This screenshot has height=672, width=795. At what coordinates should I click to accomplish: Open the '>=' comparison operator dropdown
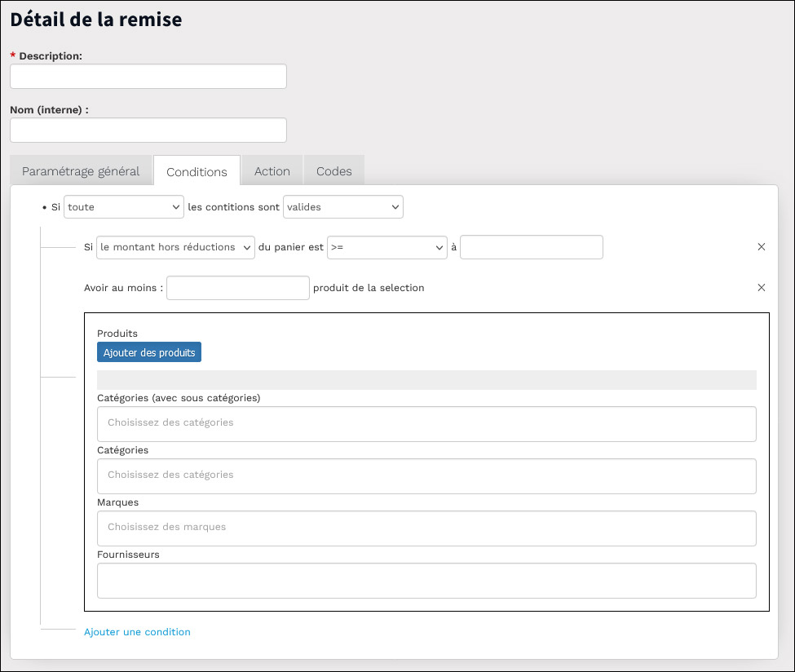pyautogui.click(x=387, y=247)
